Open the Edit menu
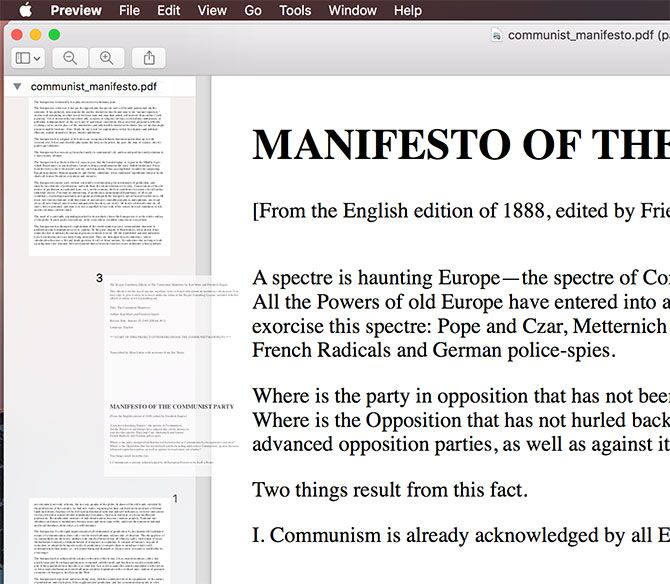Viewport: 670px width, 584px height. pos(168,10)
